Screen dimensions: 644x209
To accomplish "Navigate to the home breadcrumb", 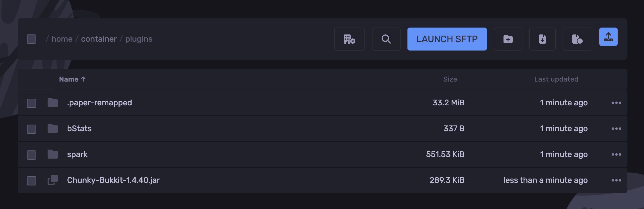I will [62, 39].
